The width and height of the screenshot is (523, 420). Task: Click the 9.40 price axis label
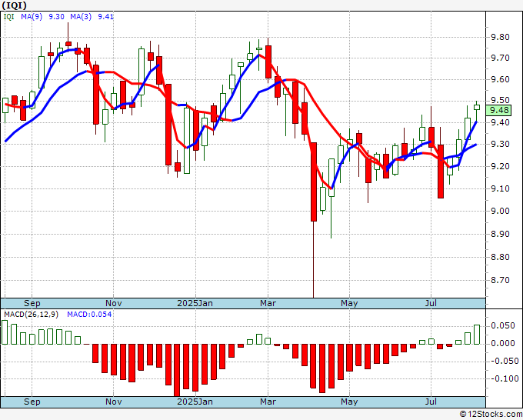(x=500, y=122)
